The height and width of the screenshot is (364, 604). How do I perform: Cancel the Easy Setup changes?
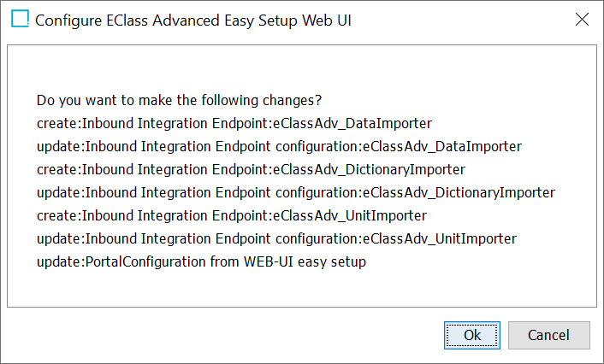point(548,335)
